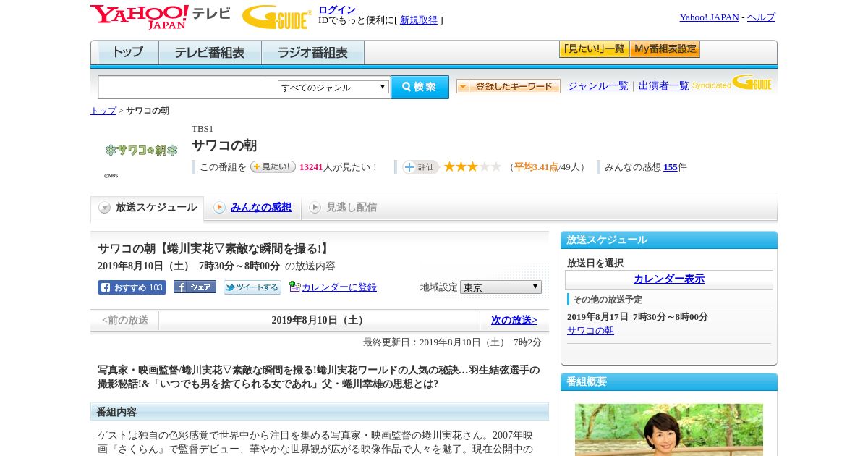The height and width of the screenshot is (456, 868).
Task: Open the 地域設定 東京 dropdown
Action: [501, 287]
